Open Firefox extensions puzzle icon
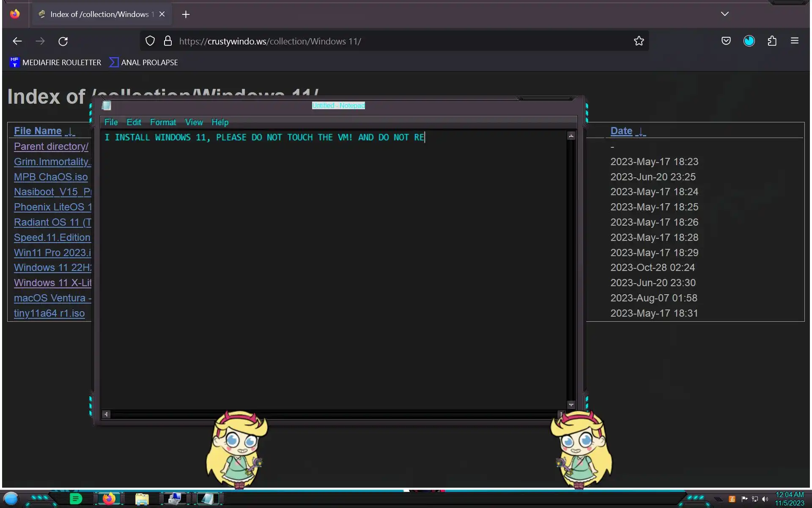 pyautogui.click(x=772, y=41)
